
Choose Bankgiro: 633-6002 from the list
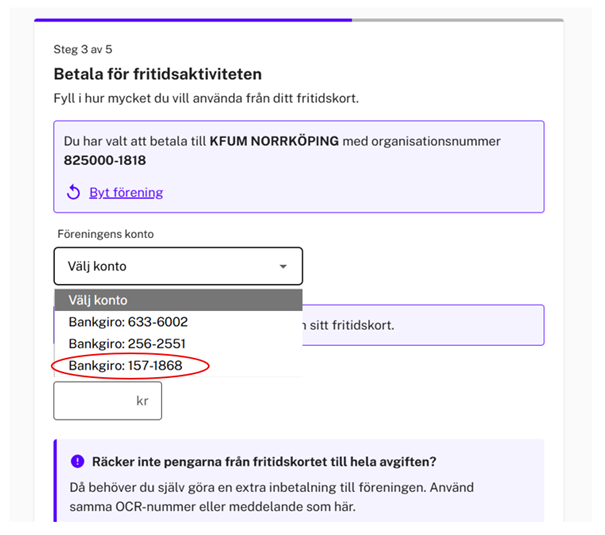[x=128, y=322]
